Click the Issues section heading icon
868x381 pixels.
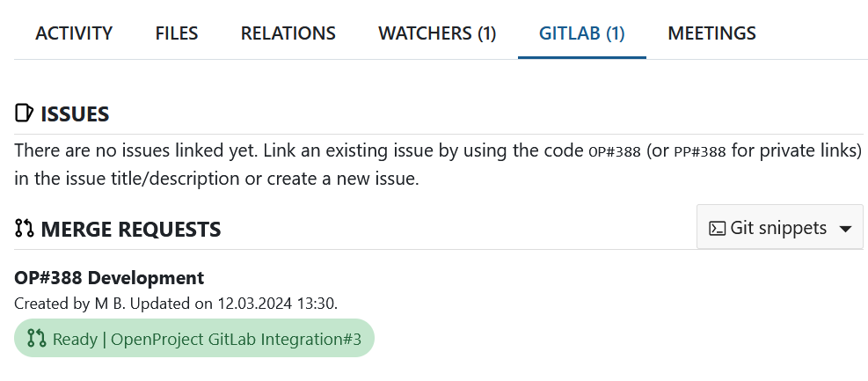pyautogui.click(x=25, y=114)
